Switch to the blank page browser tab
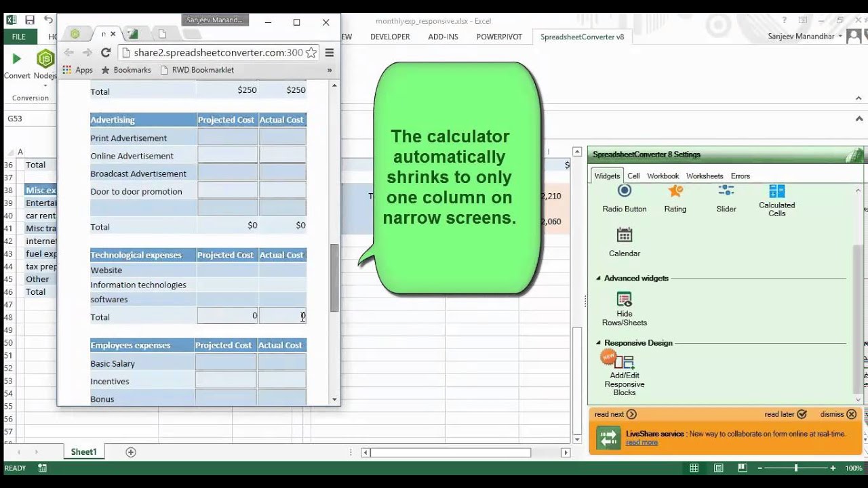This screenshot has height=488, width=868. click(x=162, y=33)
